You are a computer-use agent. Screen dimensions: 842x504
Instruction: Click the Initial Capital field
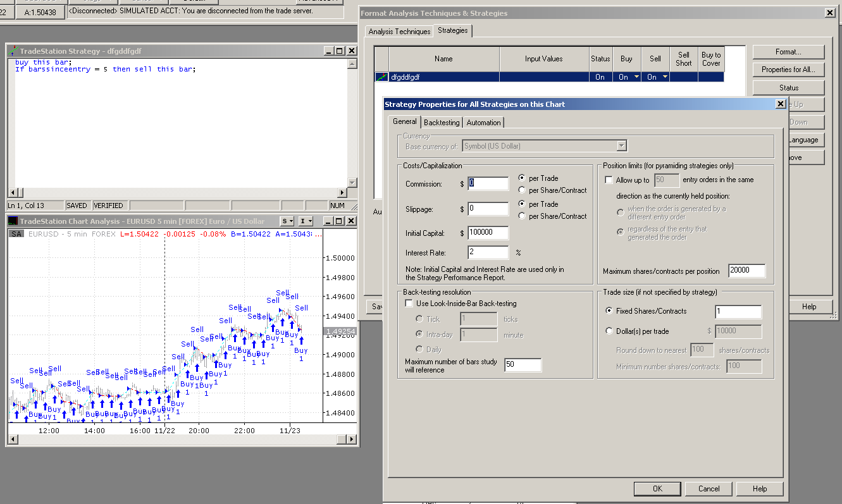tap(488, 233)
